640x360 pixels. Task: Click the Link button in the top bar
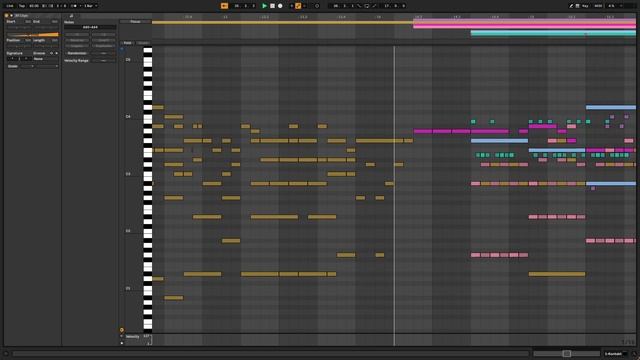tap(9, 6)
